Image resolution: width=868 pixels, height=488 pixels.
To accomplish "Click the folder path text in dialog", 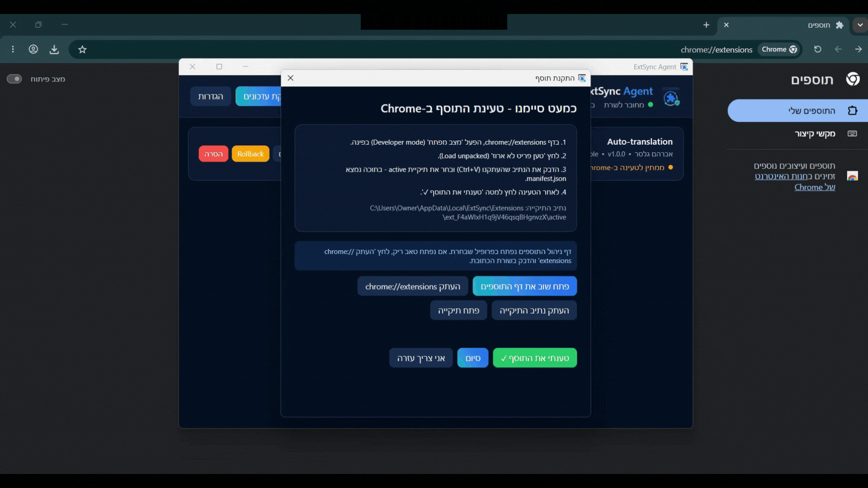I will point(468,213).
